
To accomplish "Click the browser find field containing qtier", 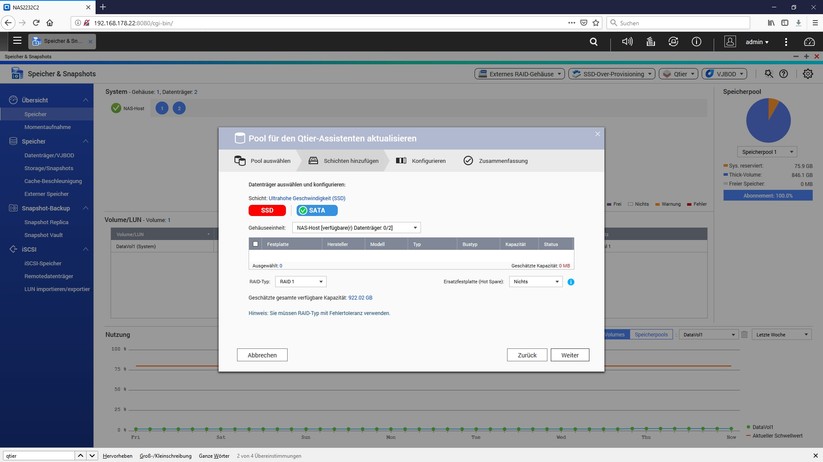I will point(38,455).
